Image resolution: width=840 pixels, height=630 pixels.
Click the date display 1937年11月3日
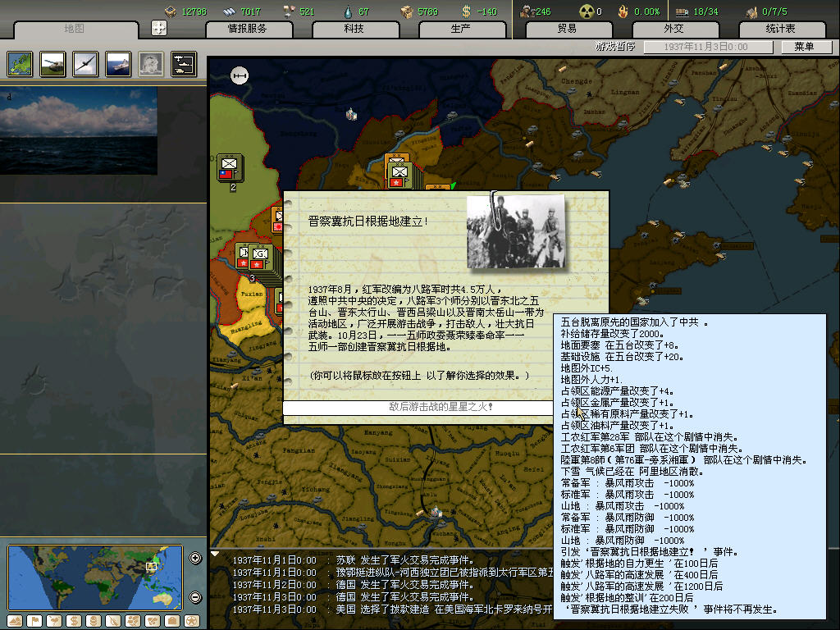(696, 48)
